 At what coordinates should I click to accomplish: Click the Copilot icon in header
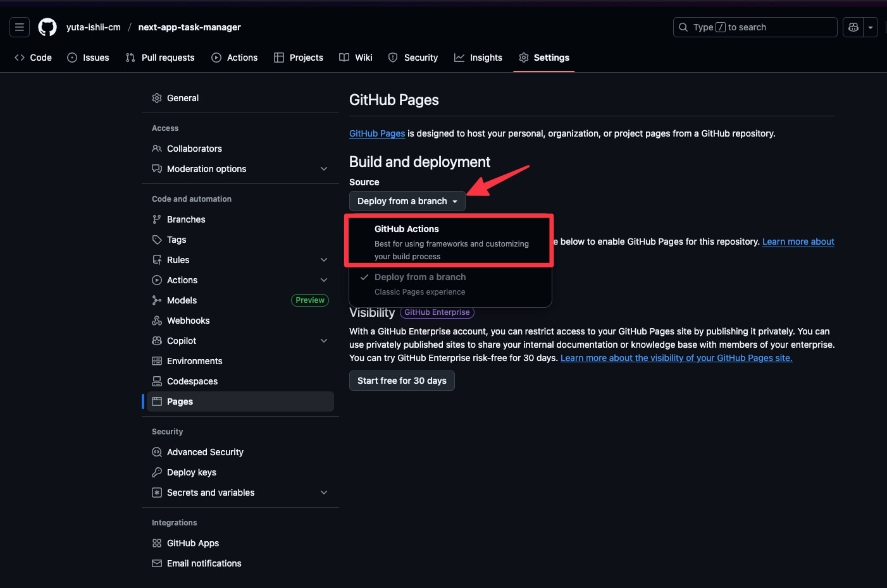point(853,27)
